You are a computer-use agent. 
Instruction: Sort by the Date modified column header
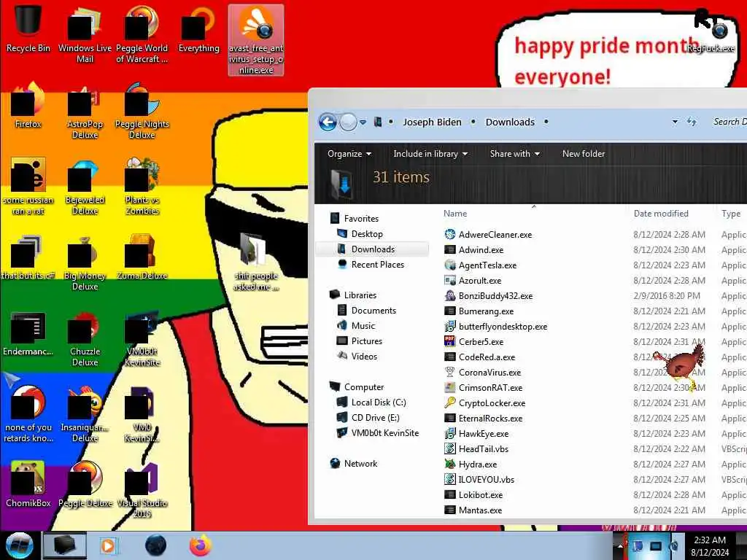(x=661, y=214)
